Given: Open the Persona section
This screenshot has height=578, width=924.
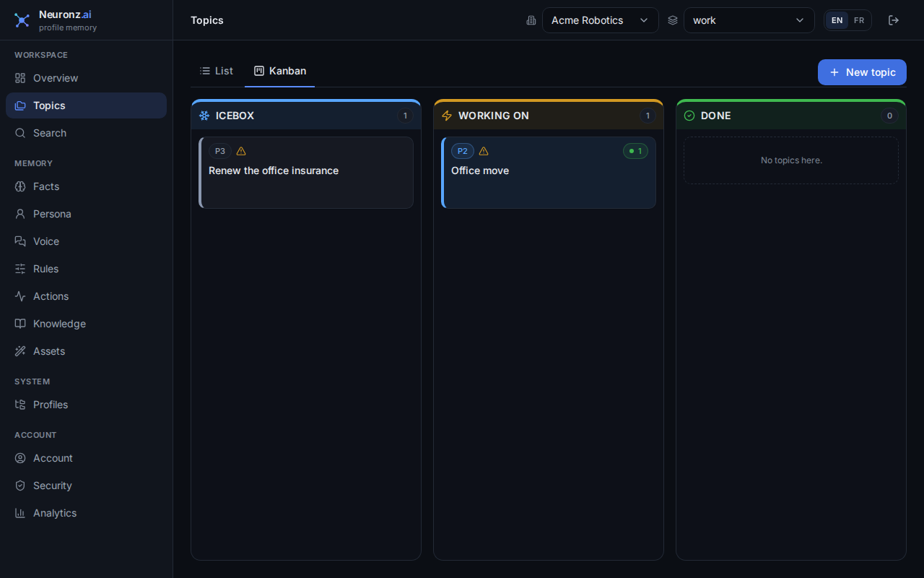Looking at the screenshot, I should (86, 214).
